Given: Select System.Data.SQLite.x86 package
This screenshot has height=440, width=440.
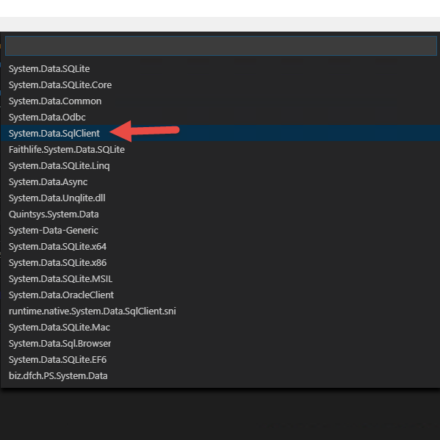Looking at the screenshot, I should coord(220,263).
